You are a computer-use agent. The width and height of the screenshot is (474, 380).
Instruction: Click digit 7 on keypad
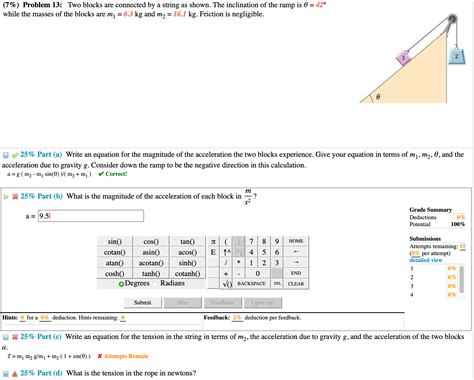[x=251, y=241]
